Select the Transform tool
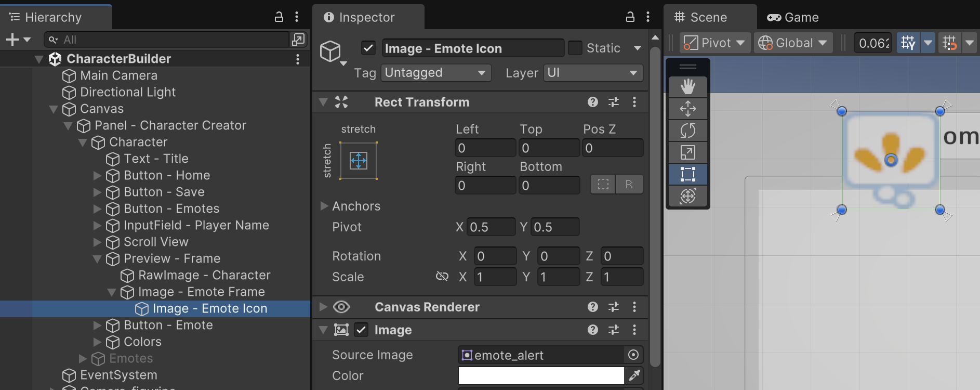Image resolution: width=980 pixels, height=390 pixels. 687,196
